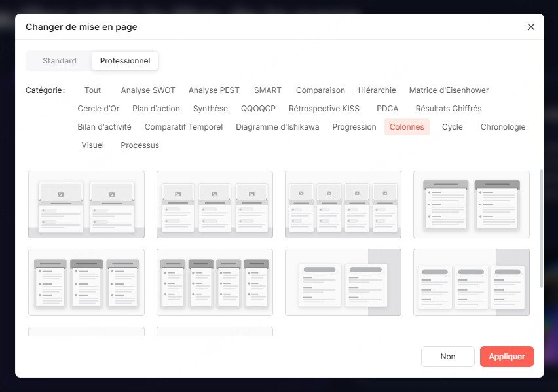
Task: Choose the three-column image card layout
Action: [x=215, y=205]
